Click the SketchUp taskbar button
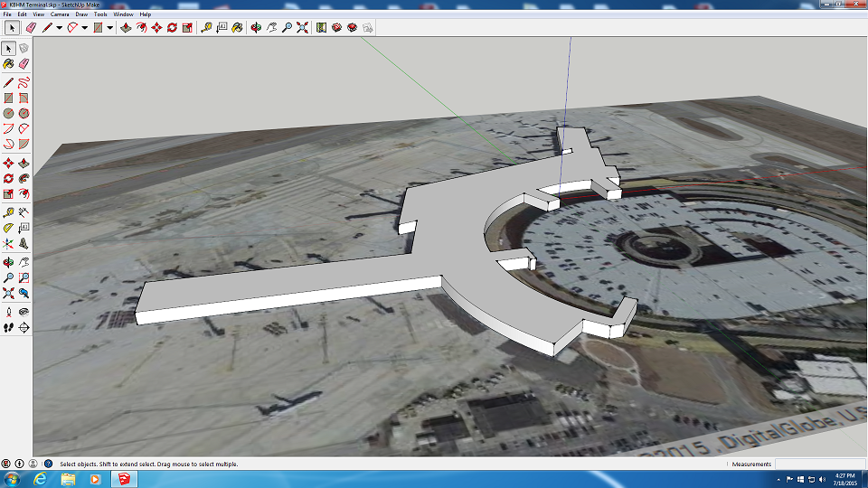This screenshot has width=868, height=488. (x=124, y=479)
